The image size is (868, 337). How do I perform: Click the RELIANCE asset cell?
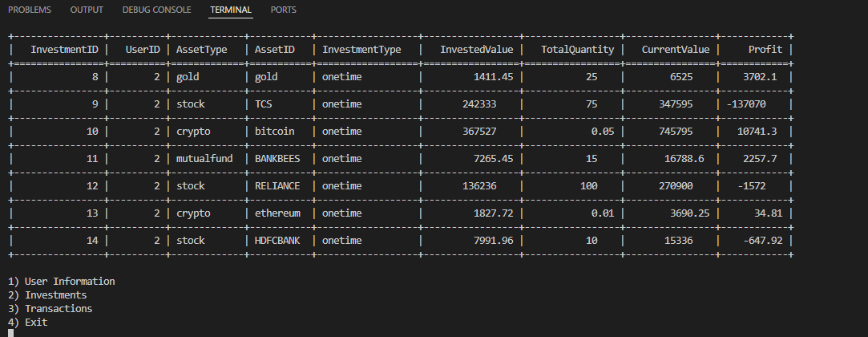click(x=277, y=185)
